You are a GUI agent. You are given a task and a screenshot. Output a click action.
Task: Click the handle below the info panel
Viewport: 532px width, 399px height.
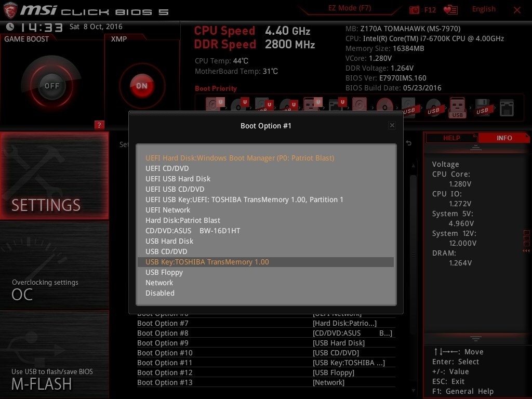(476, 339)
